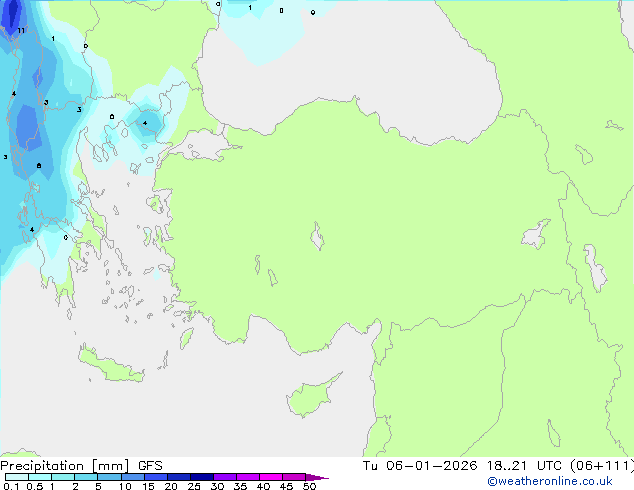Viewport: 634px width, 490px height.
Task: Click the '15' legend scale label
Action: tap(148, 486)
